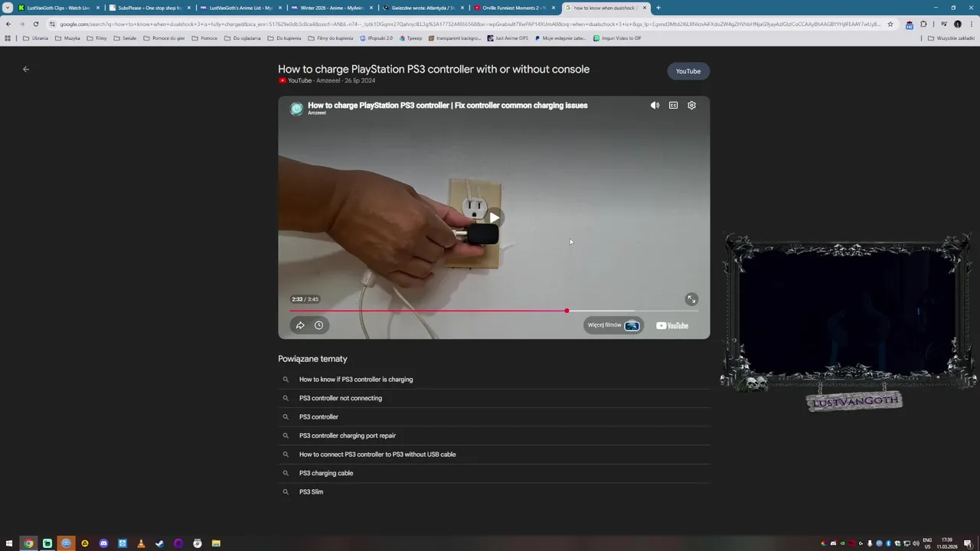This screenshot has height=551, width=980.
Task: Open the Muzyka bookmark folder
Action: coord(67,38)
